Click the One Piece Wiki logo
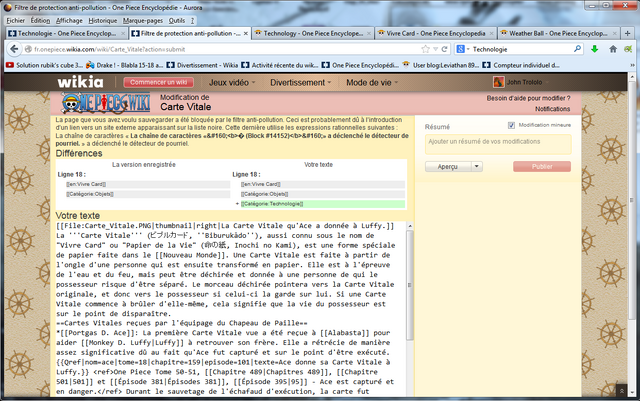This screenshot has height=401, width=640. pos(106,103)
